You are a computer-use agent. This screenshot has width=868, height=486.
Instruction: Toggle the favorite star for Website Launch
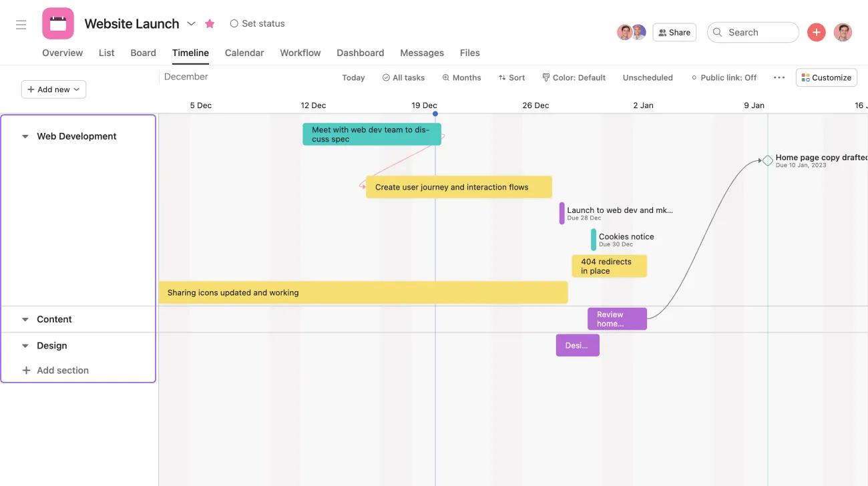click(x=210, y=24)
